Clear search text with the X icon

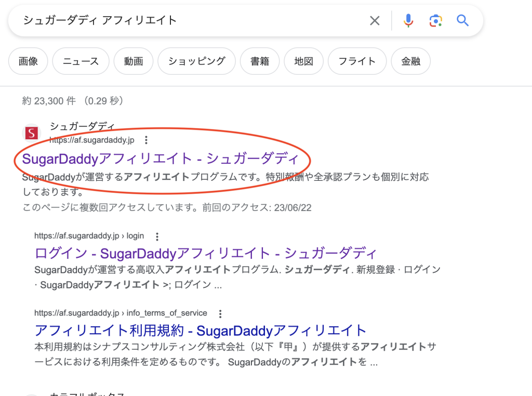pyautogui.click(x=375, y=21)
